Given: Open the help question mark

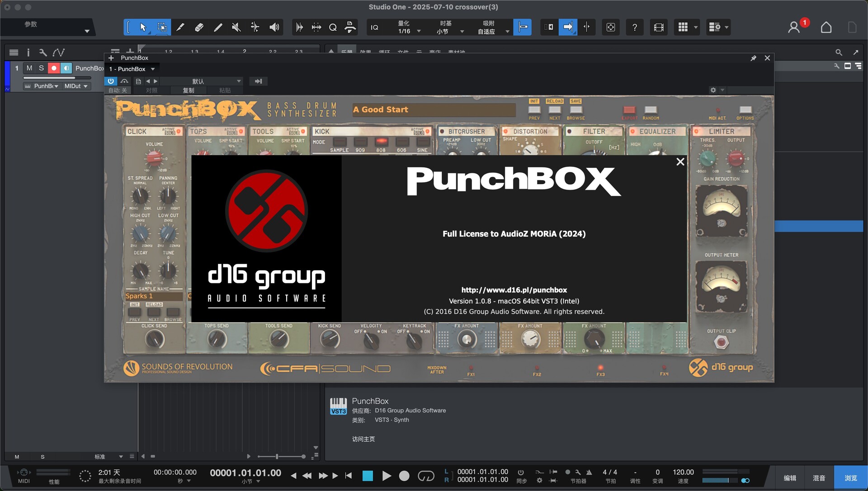Looking at the screenshot, I should [635, 28].
